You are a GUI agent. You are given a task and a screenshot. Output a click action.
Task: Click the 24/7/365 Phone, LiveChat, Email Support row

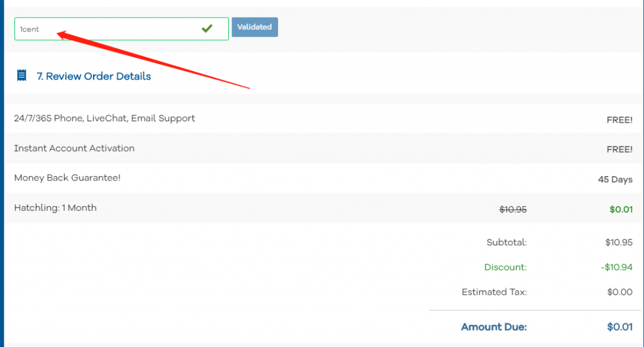(x=104, y=118)
